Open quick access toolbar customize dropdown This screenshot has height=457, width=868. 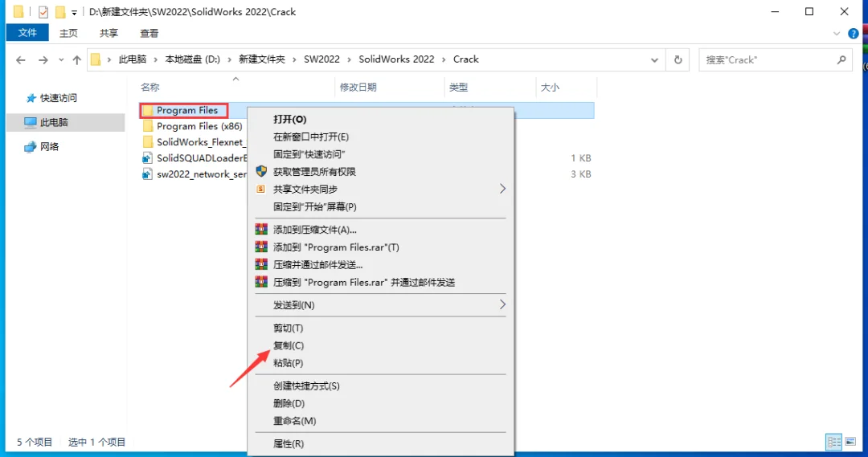pyautogui.click(x=74, y=12)
